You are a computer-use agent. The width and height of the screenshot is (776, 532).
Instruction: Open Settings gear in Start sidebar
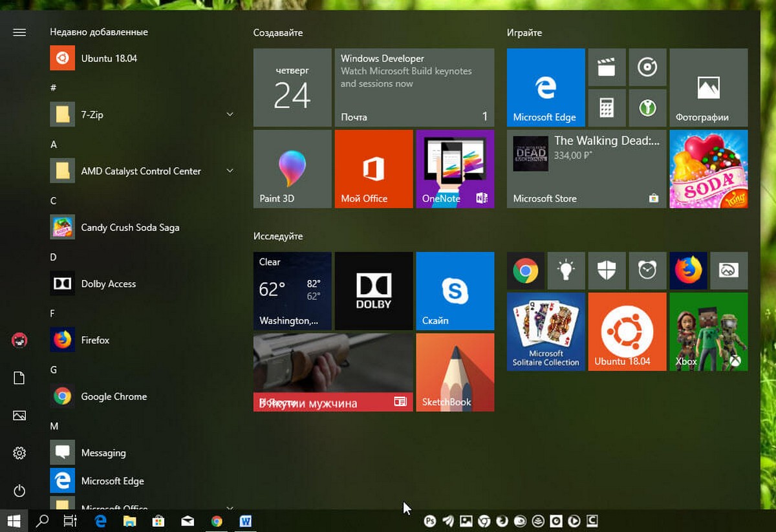pos(19,453)
